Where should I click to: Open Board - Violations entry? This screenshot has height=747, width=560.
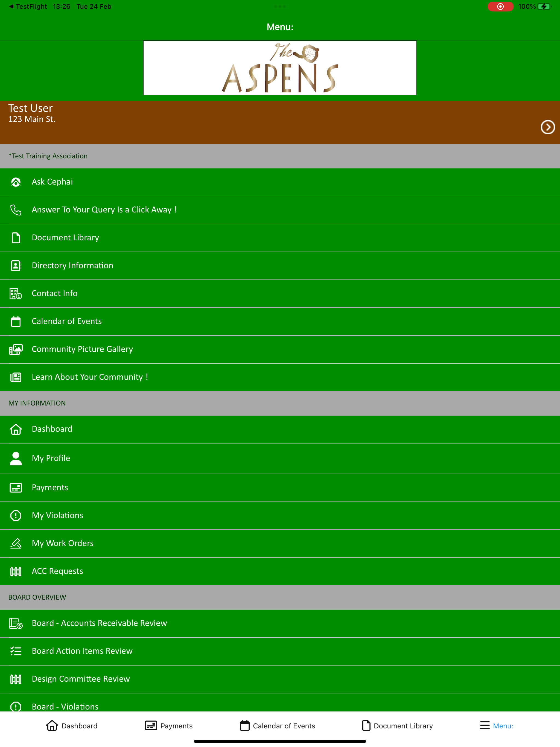point(280,702)
